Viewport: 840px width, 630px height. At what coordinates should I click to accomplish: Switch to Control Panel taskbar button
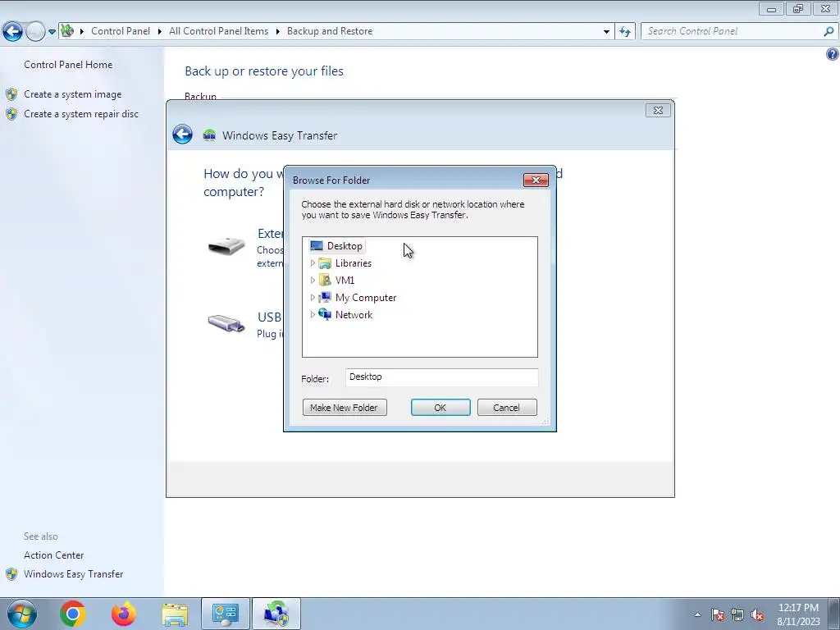coord(225,614)
